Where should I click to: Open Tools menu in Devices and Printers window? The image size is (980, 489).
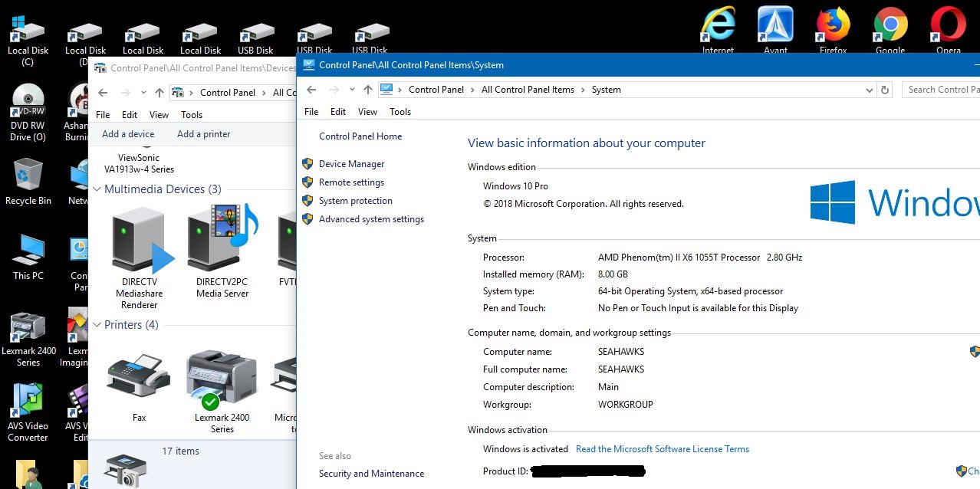(192, 115)
